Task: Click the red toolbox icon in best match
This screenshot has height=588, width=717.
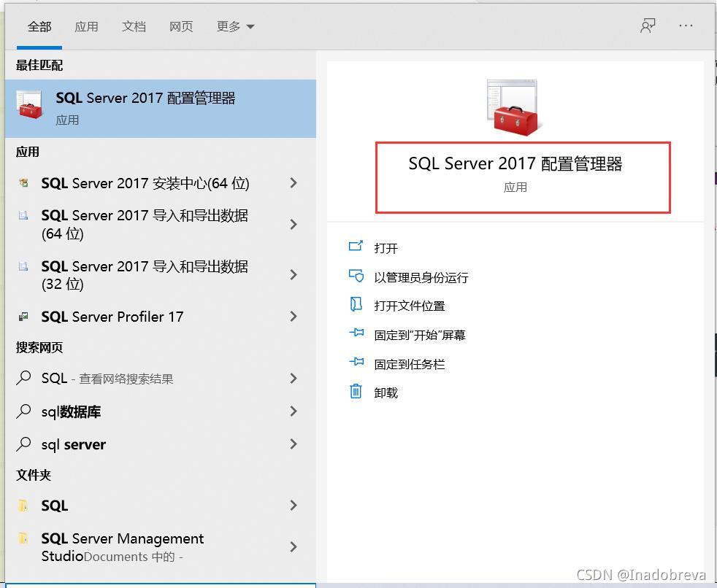Action: point(29,104)
